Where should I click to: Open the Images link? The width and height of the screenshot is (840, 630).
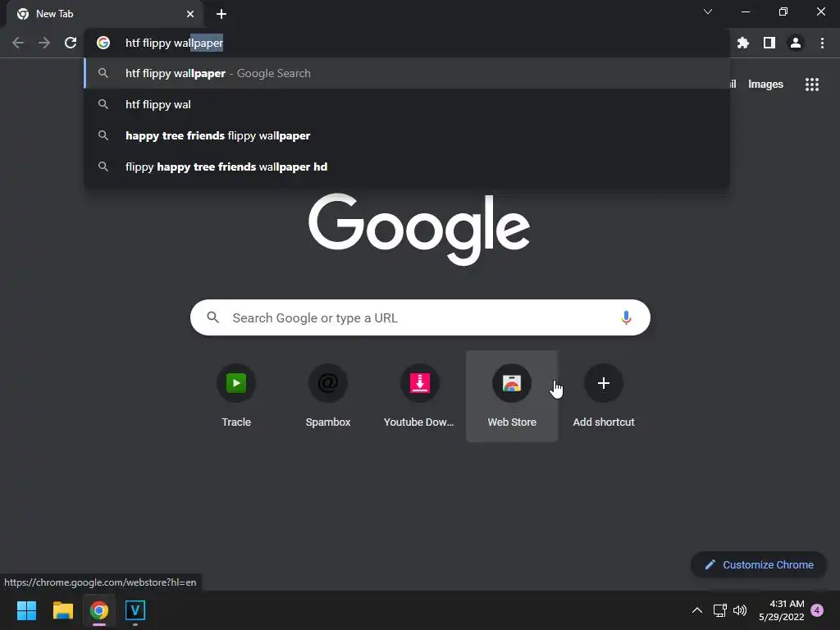tap(765, 84)
